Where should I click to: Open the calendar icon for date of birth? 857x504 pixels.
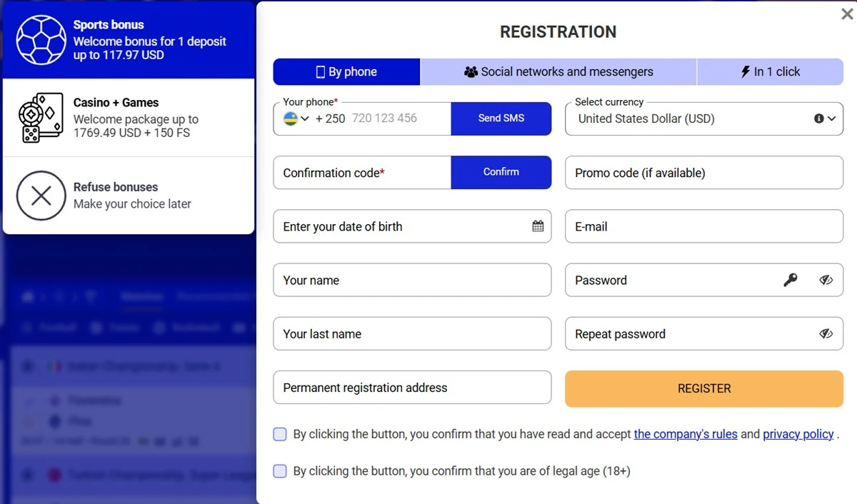(538, 226)
